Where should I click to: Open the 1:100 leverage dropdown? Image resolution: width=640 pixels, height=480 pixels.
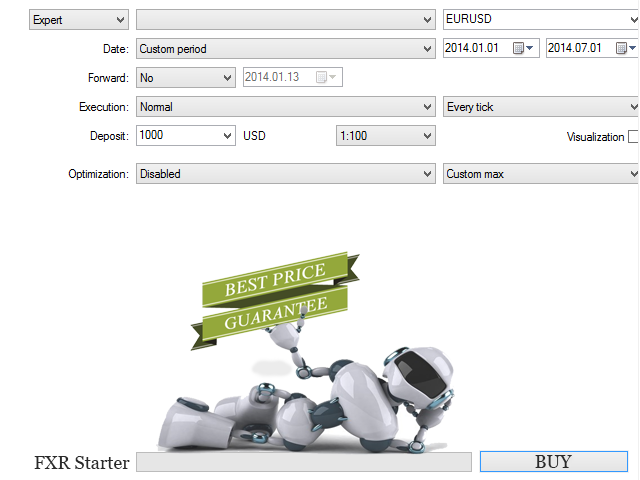386,136
